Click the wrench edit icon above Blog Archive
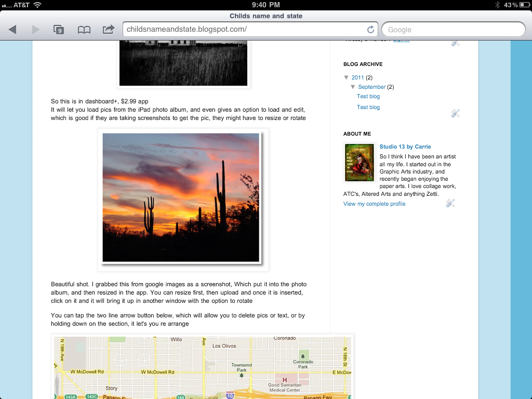Viewport: 532px width, 399px height. [455, 43]
